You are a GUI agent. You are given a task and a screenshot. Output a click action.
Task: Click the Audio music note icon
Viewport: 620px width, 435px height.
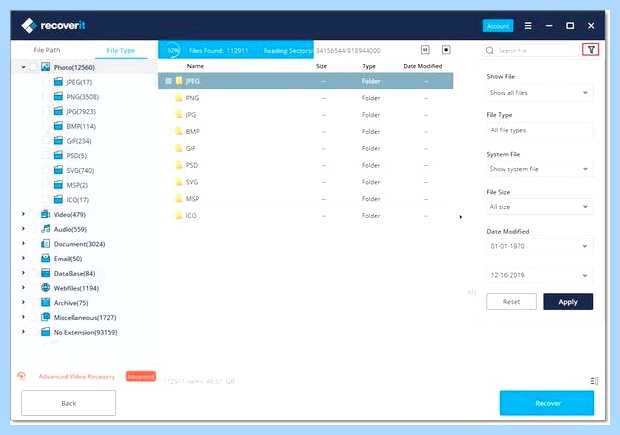45,229
